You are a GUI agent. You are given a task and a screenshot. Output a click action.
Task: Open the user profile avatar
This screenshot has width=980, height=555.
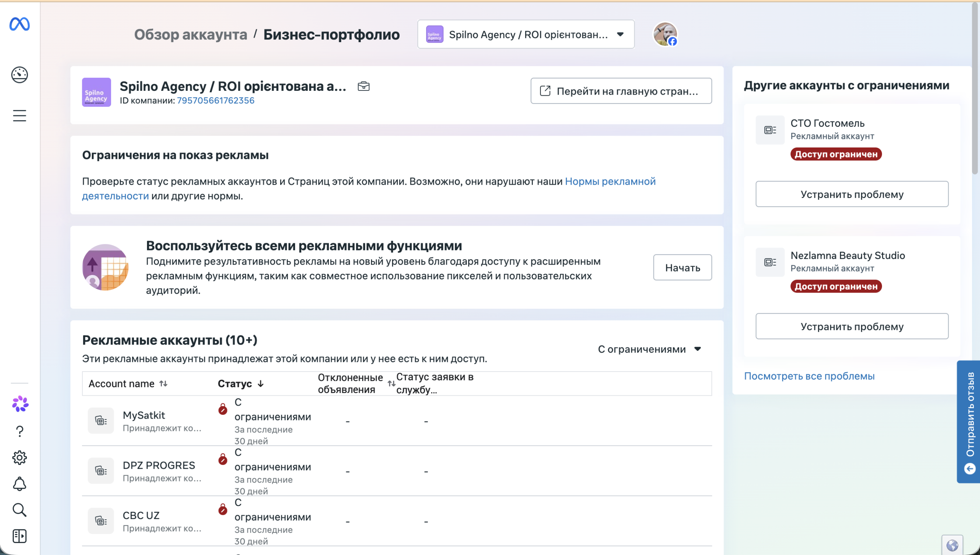point(665,34)
